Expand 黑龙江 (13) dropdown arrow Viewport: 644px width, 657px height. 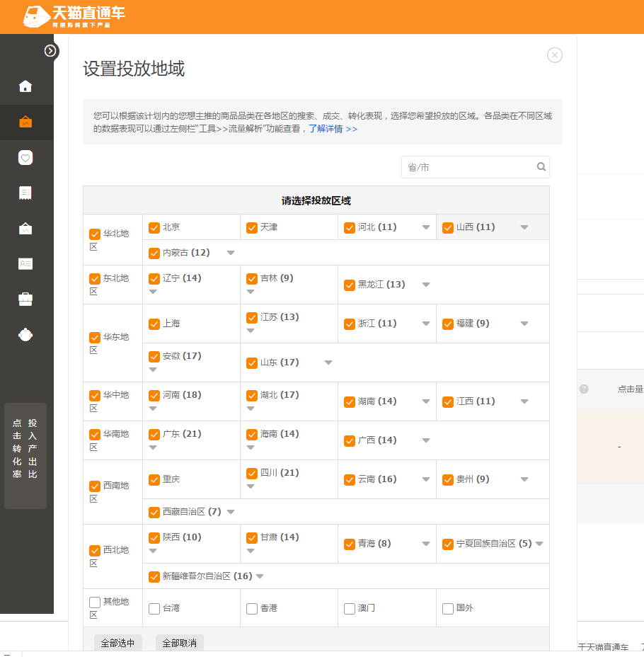426,285
